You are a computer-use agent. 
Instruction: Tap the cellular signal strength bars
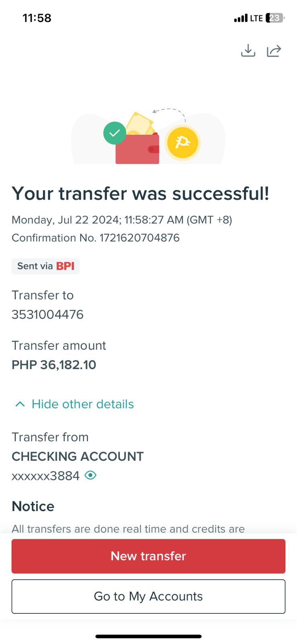click(x=241, y=18)
